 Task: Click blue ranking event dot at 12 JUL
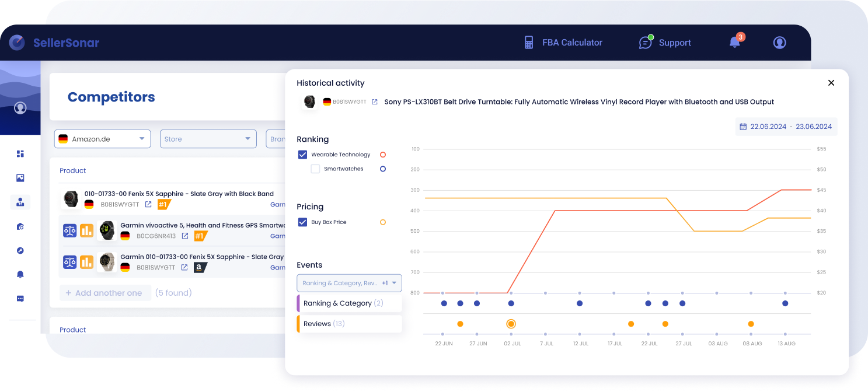coord(580,303)
